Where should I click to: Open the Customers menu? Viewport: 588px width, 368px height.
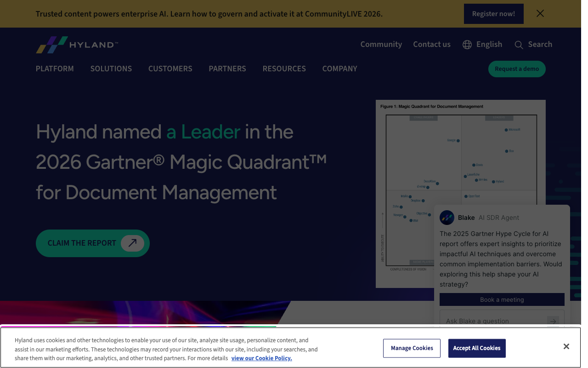[x=170, y=69]
